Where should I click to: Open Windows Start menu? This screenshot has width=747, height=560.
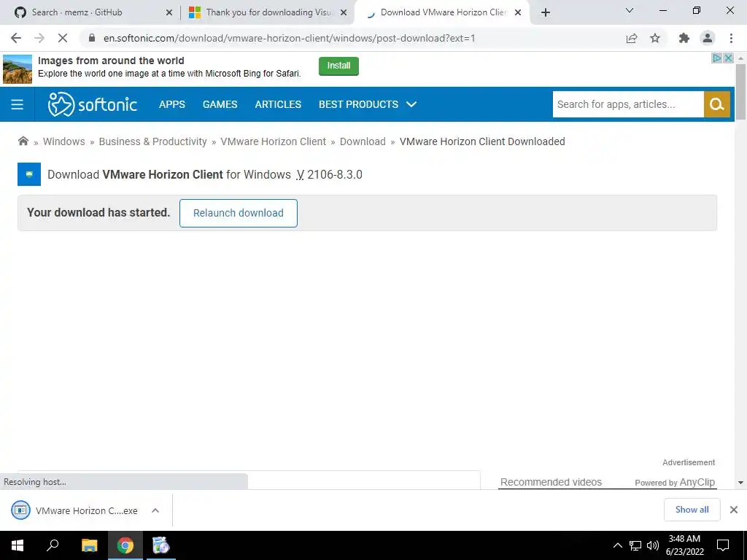click(18, 545)
